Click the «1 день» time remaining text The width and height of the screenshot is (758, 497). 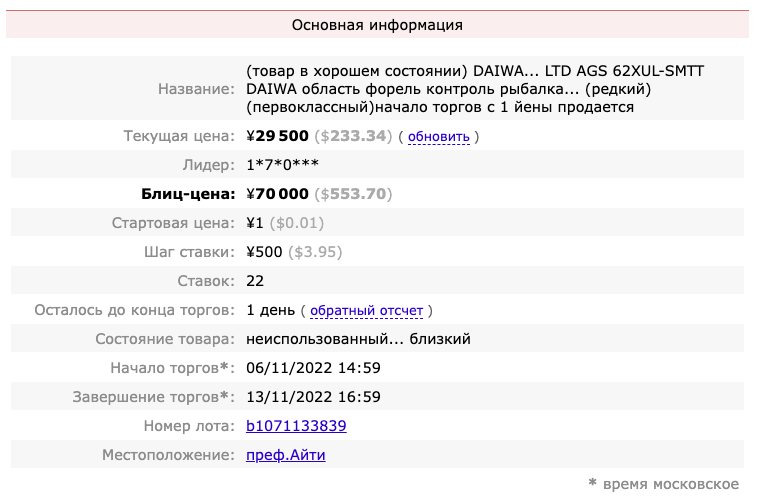(270, 310)
